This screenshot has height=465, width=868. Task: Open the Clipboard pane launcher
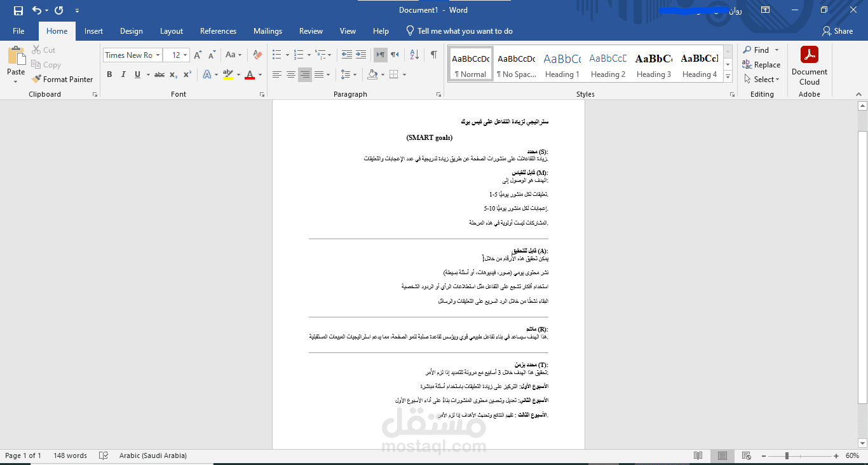pyautogui.click(x=95, y=94)
